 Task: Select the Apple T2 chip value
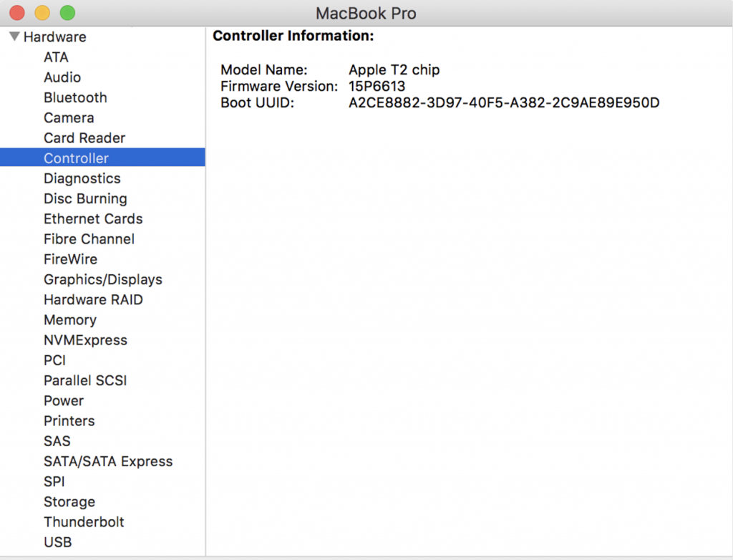tap(394, 69)
